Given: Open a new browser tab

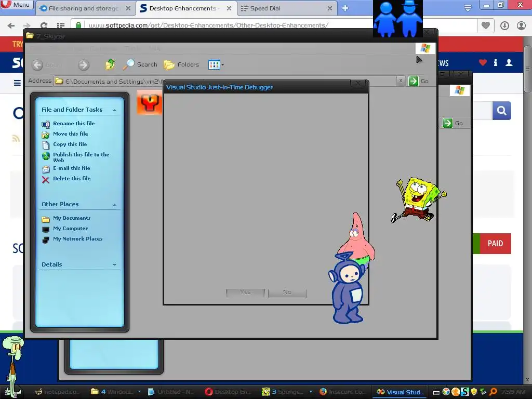Looking at the screenshot, I should pos(345,8).
